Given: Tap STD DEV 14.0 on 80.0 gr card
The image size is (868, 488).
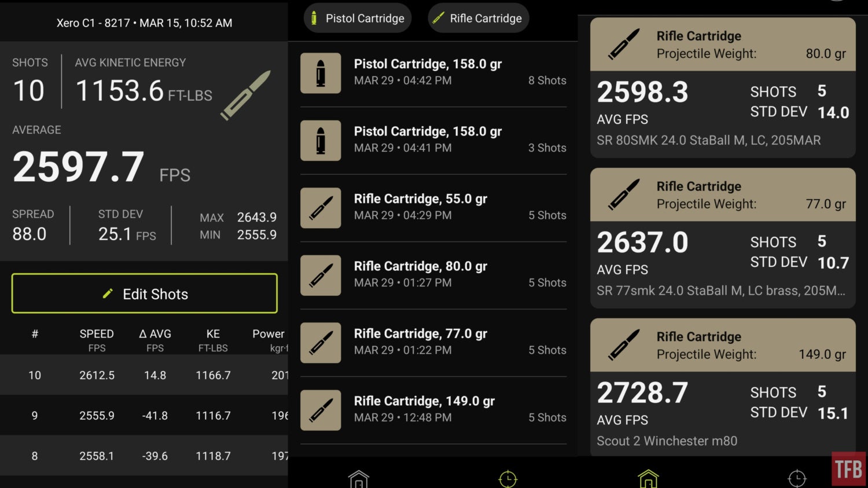Looking at the screenshot, I should click(x=833, y=112).
